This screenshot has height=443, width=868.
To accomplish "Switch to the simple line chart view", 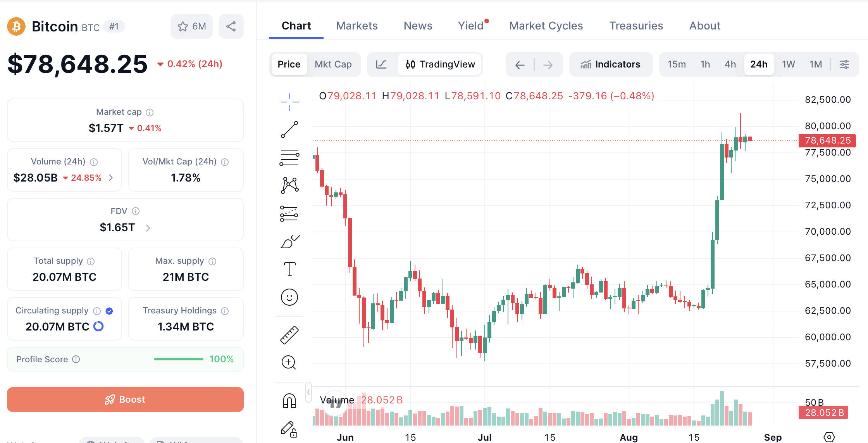I will [382, 64].
